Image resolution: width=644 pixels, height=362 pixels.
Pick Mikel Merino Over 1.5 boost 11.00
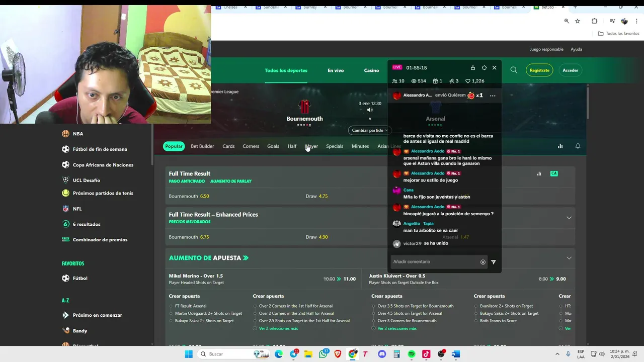coord(263,279)
